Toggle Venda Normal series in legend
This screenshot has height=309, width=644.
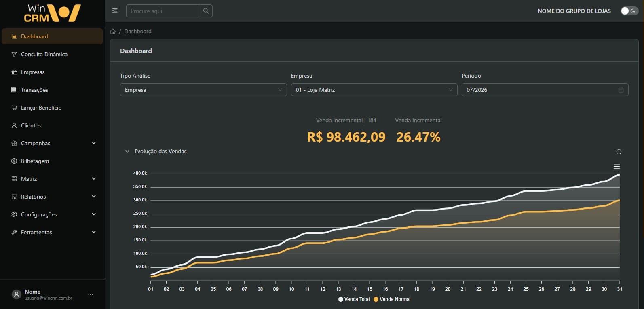[392, 299]
